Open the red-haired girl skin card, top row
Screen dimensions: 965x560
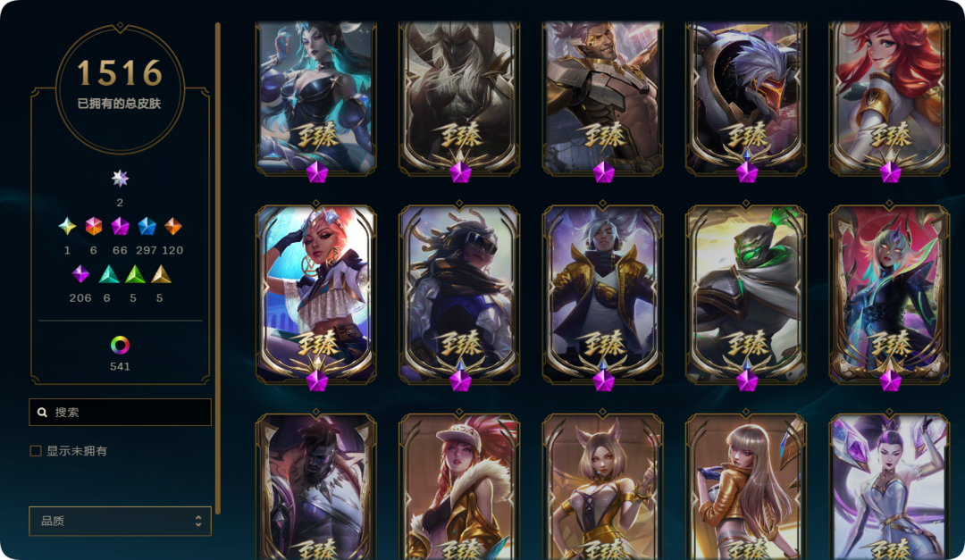click(889, 98)
